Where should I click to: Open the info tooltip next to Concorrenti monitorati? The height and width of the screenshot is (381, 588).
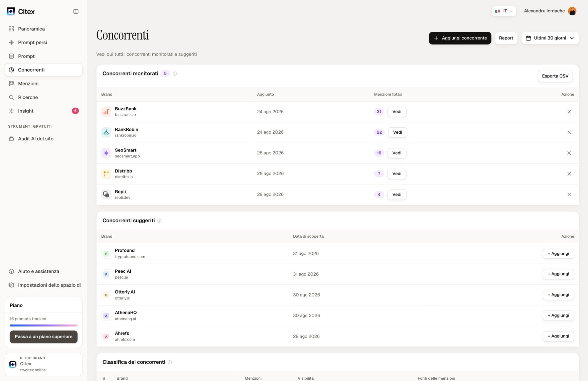coord(175,74)
